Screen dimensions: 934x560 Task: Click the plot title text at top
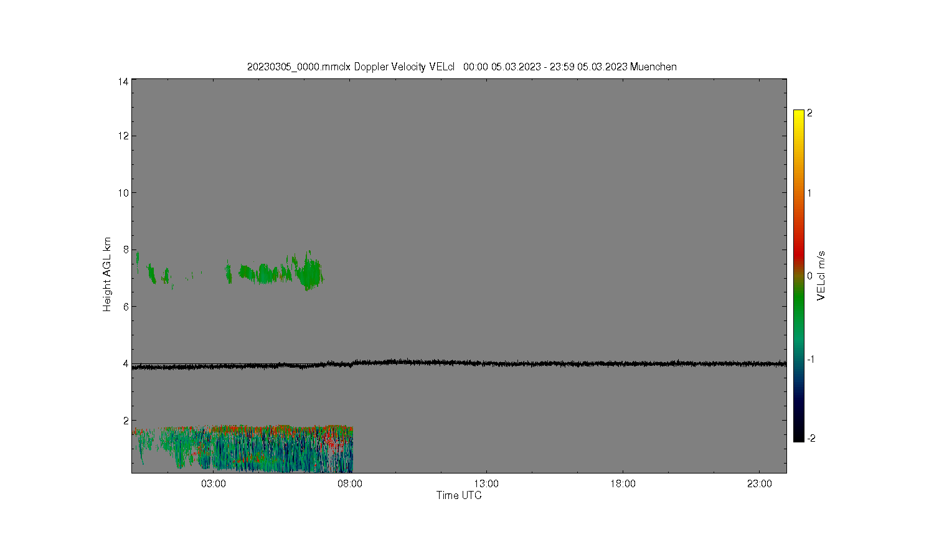pyautogui.click(x=462, y=67)
